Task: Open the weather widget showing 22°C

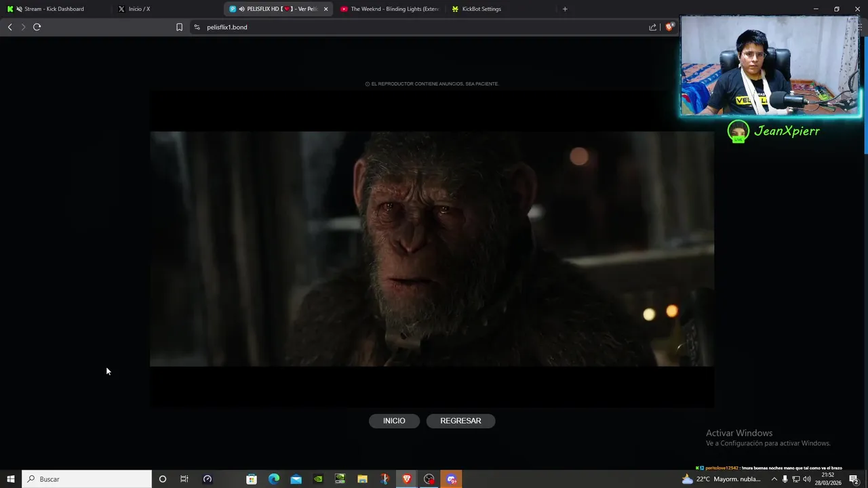Action: [722, 479]
